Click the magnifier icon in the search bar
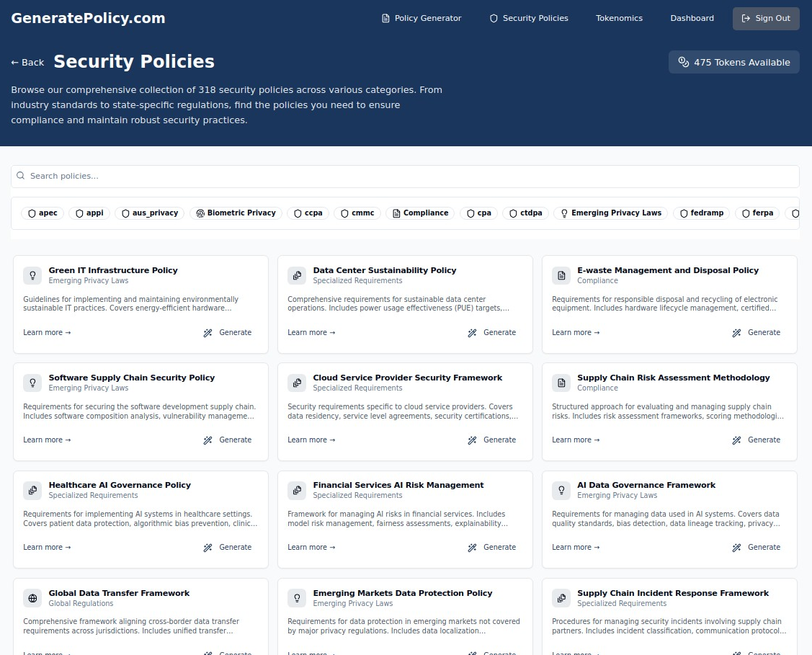This screenshot has width=812, height=655. [x=21, y=176]
